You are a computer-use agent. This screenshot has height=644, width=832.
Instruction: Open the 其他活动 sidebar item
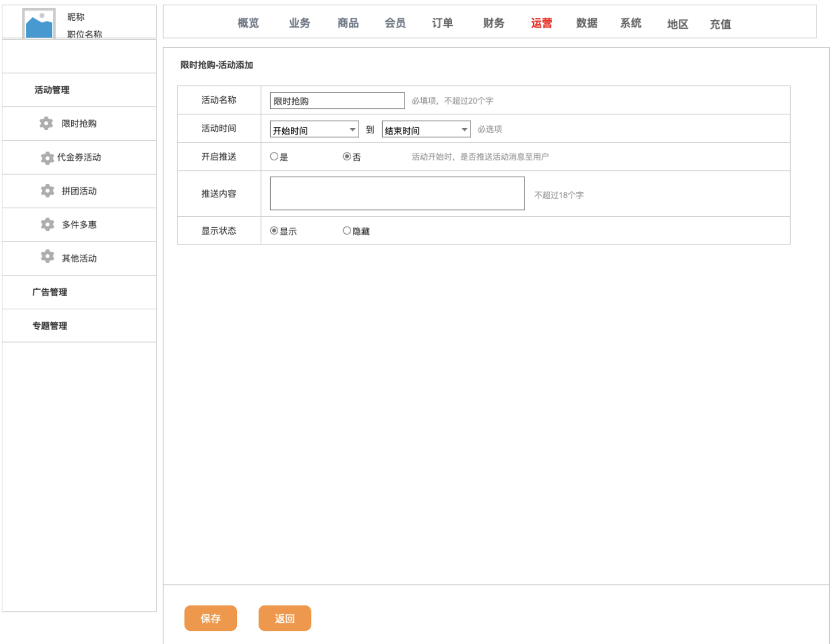tap(79, 258)
